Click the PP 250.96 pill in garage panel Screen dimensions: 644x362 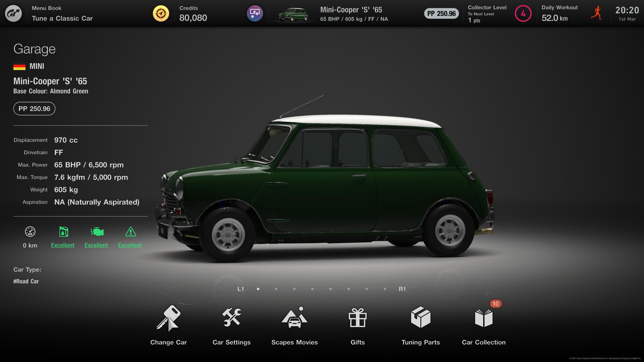click(x=34, y=109)
